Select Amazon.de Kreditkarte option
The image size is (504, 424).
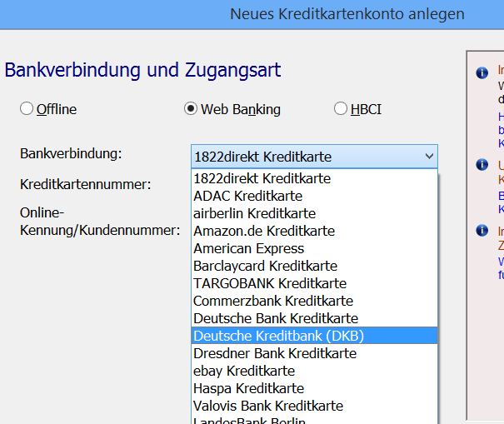point(263,231)
